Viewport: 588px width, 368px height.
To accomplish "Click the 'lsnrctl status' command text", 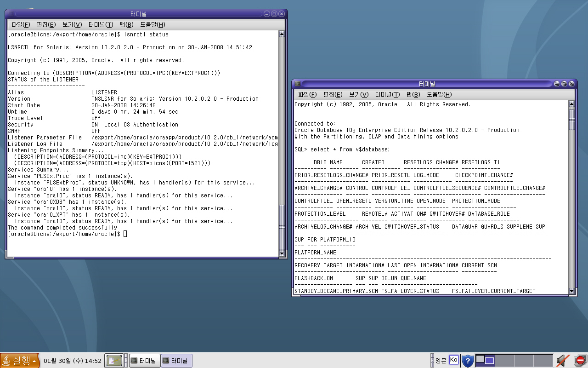I will coord(146,34).
